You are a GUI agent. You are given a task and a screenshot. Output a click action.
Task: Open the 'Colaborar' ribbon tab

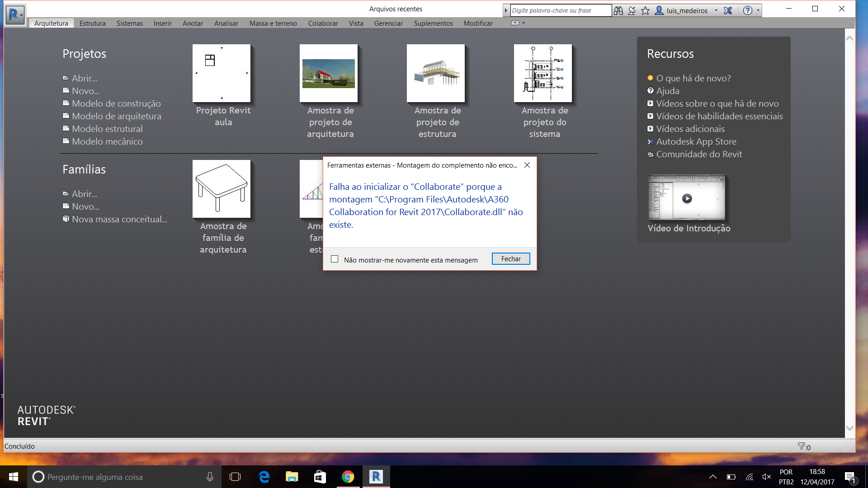coord(323,23)
